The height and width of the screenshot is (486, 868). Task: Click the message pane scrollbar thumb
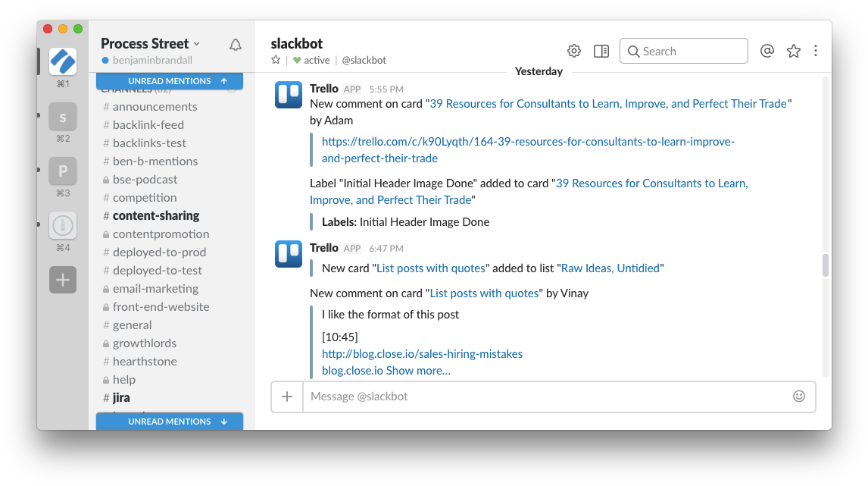coord(826,265)
